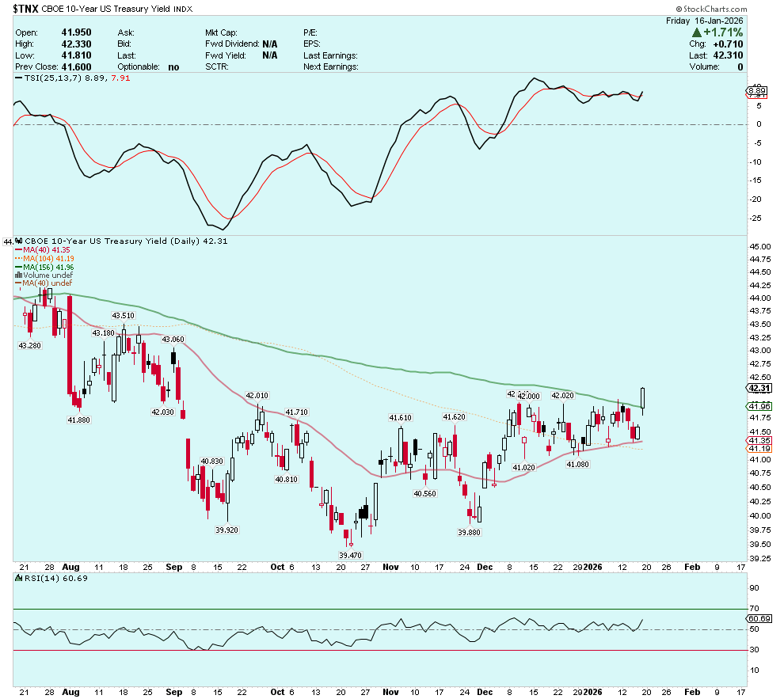Viewport: 784px width, 699px height.
Task: Click the 40.560 price label
Action: tap(424, 494)
